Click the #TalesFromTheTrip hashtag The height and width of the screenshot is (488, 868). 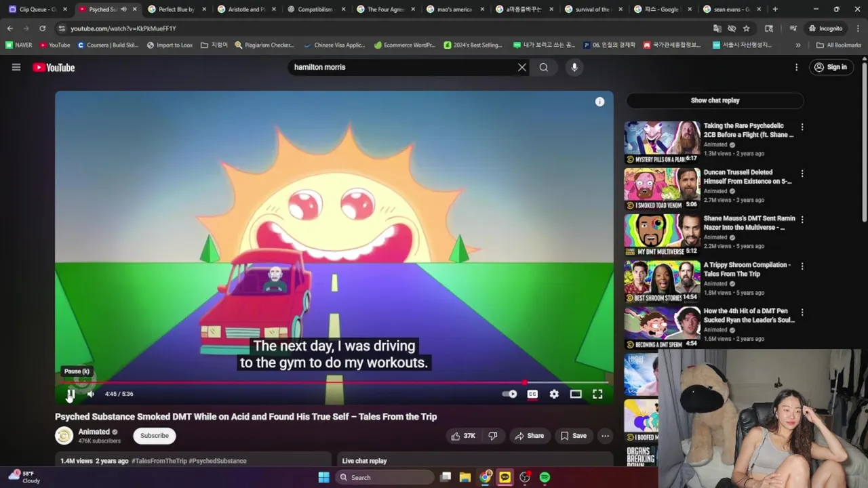(159, 461)
